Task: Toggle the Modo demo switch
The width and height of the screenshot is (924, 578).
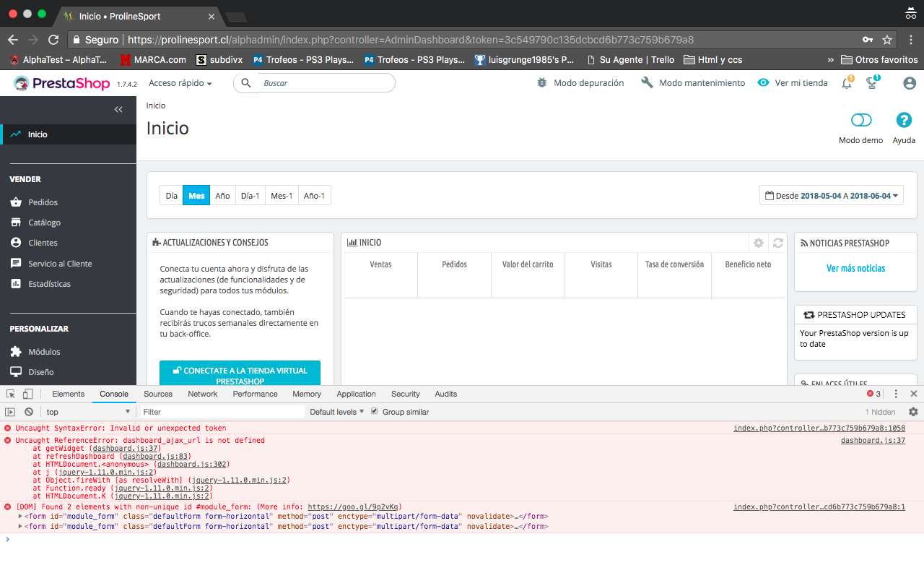Action: coord(861,120)
